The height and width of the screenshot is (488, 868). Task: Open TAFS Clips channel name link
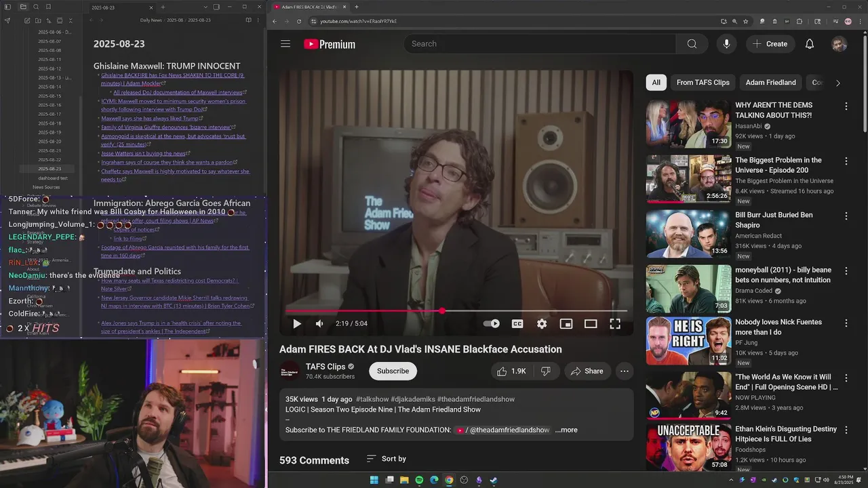(x=325, y=367)
